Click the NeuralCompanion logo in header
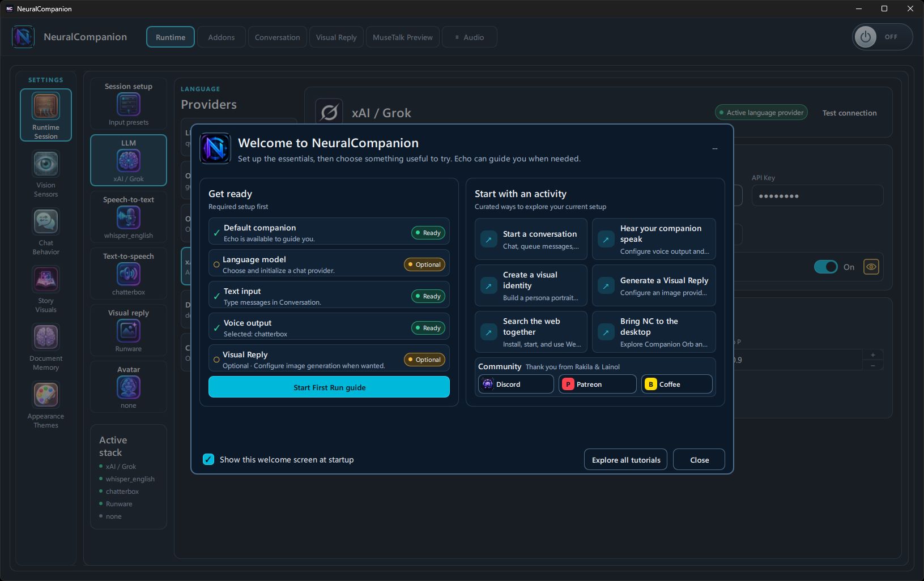The height and width of the screenshot is (581, 924). point(23,37)
